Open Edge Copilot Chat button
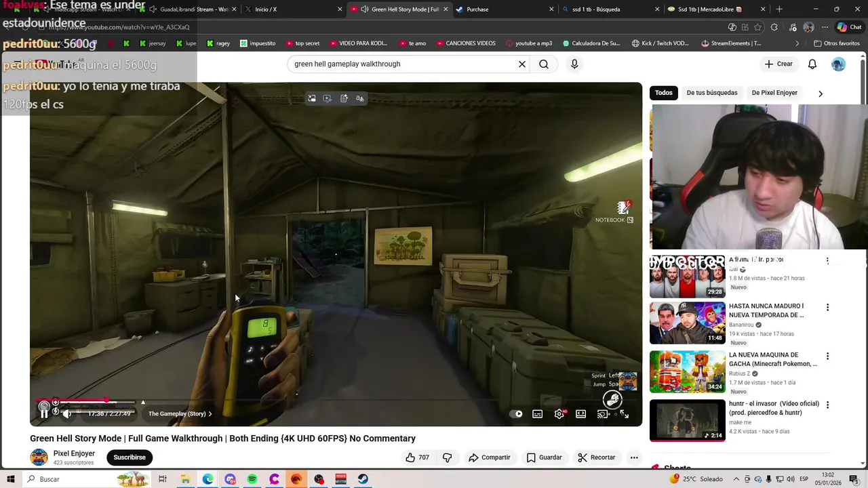The width and height of the screenshot is (868, 488). click(848, 27)
